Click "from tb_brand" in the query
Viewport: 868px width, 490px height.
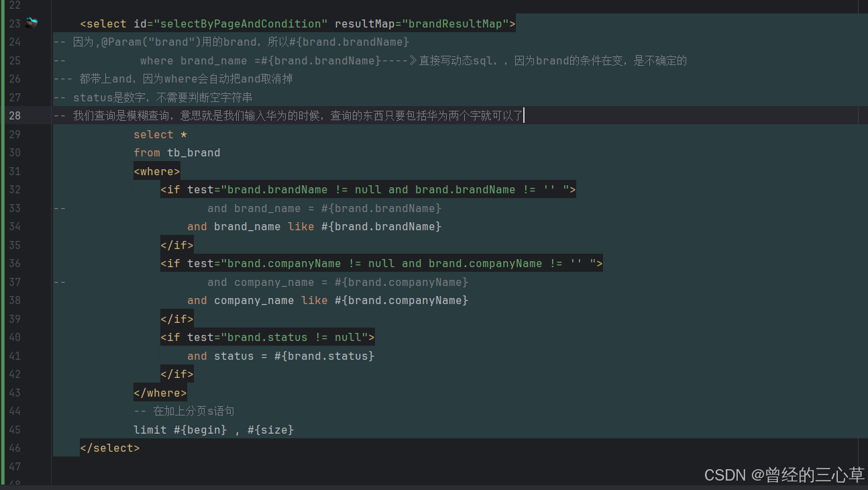(177, 153)
